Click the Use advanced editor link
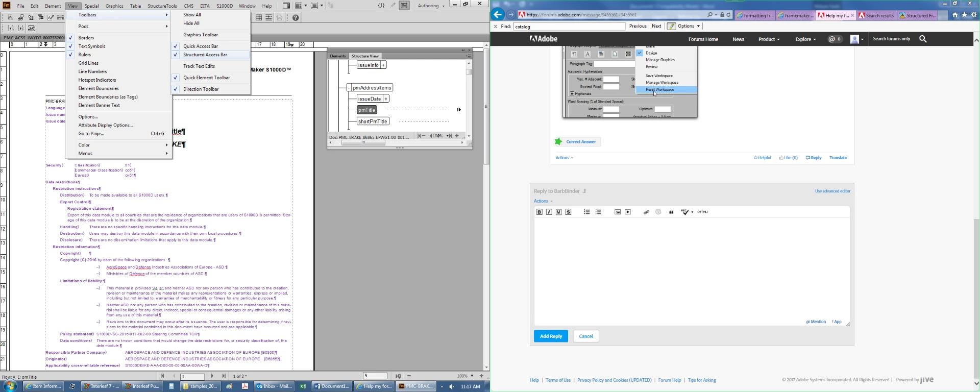980x392 pixels. coord(832,191)
